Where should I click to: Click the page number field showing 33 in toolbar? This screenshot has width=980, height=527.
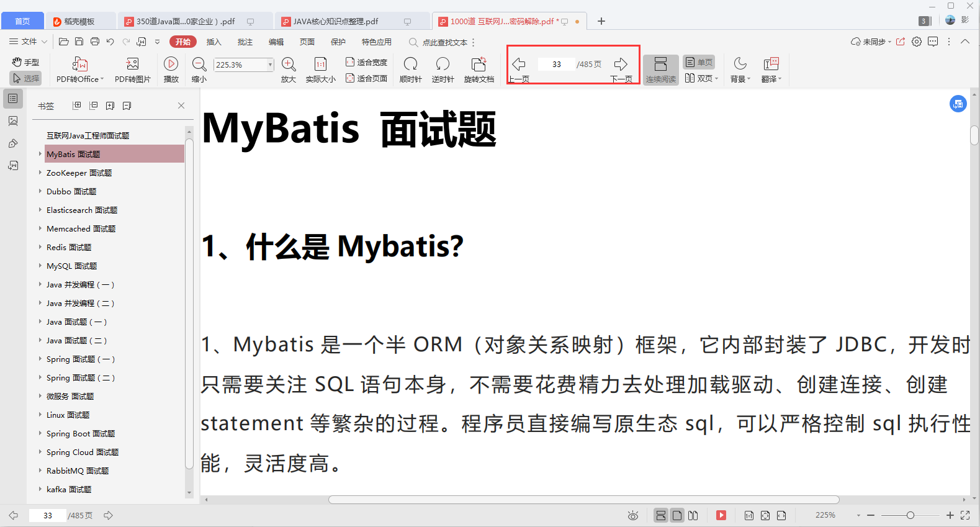pos(557,64)
